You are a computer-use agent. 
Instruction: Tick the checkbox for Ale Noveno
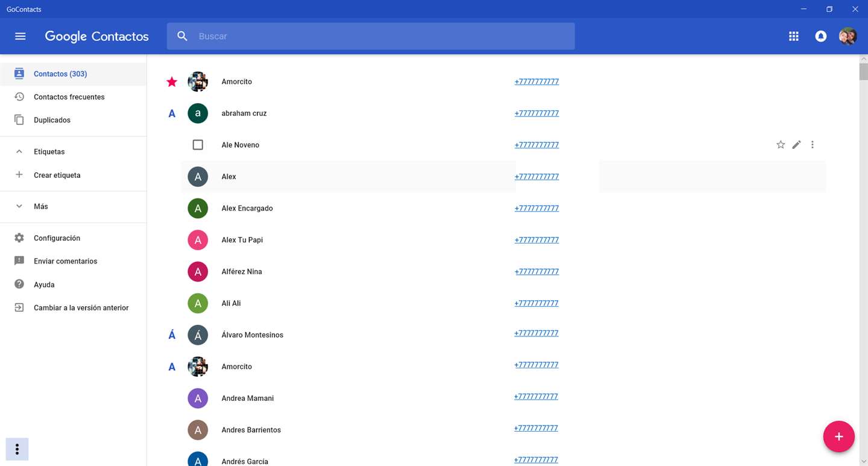(198, 145)
